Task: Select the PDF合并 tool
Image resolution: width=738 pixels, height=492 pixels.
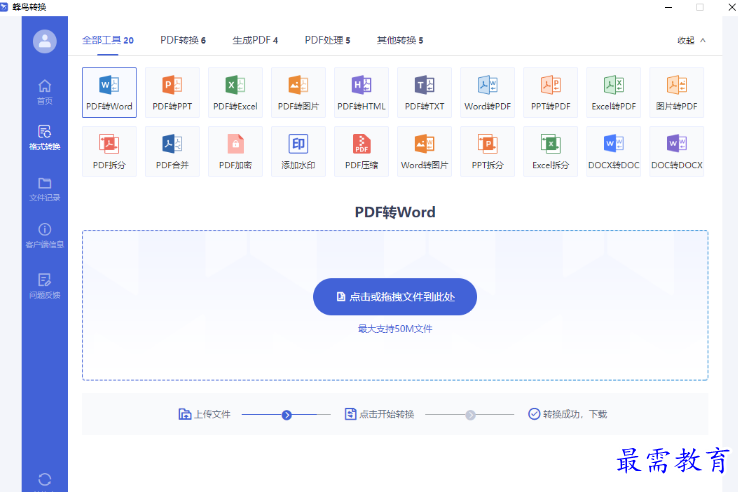Action: (x=172, y=151)
